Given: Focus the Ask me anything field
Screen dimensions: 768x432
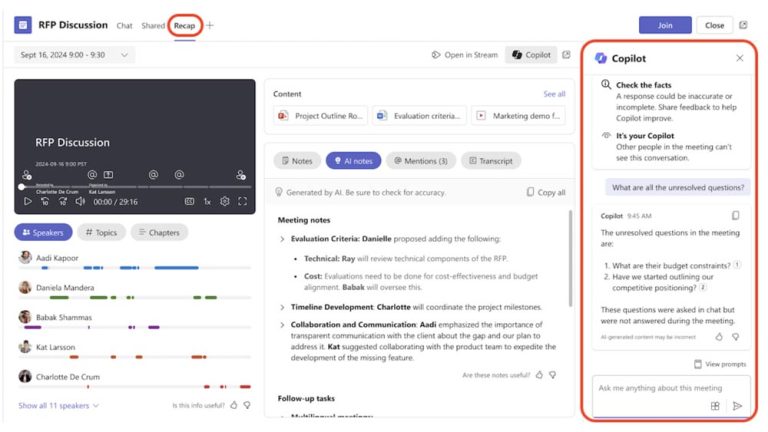Looking at the screenshot, I should 672,396.
